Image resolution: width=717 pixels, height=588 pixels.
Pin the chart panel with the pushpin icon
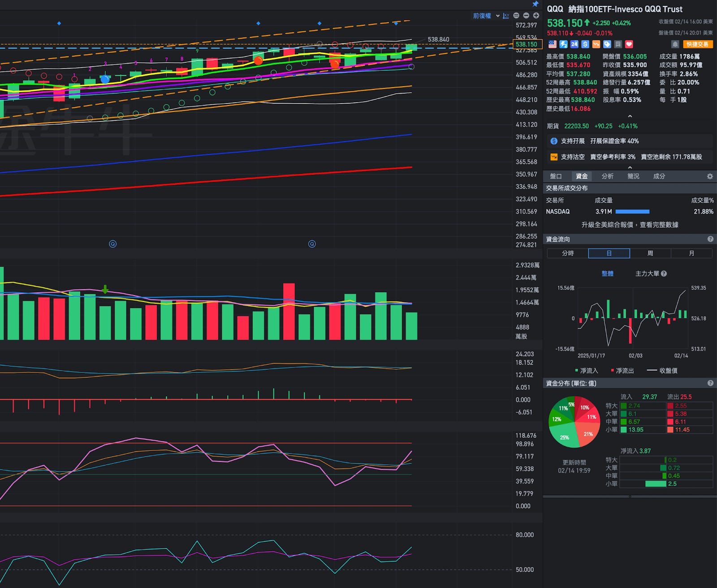click(x=536, y=4)
